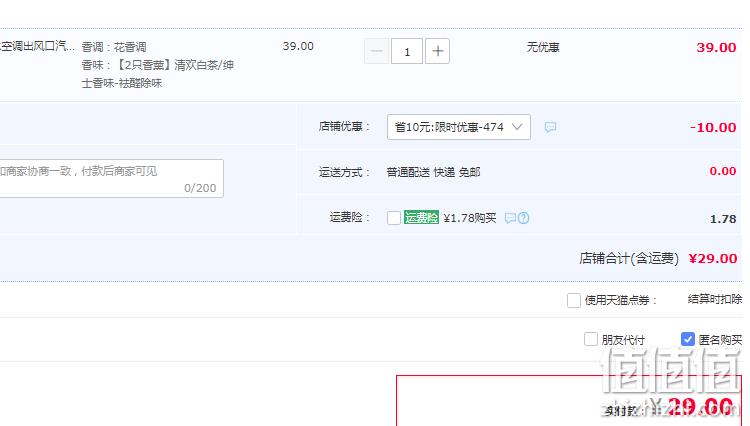The image size is (750, 426).
Task: Click the 无优惠 text
Action: tap(543, 47)
